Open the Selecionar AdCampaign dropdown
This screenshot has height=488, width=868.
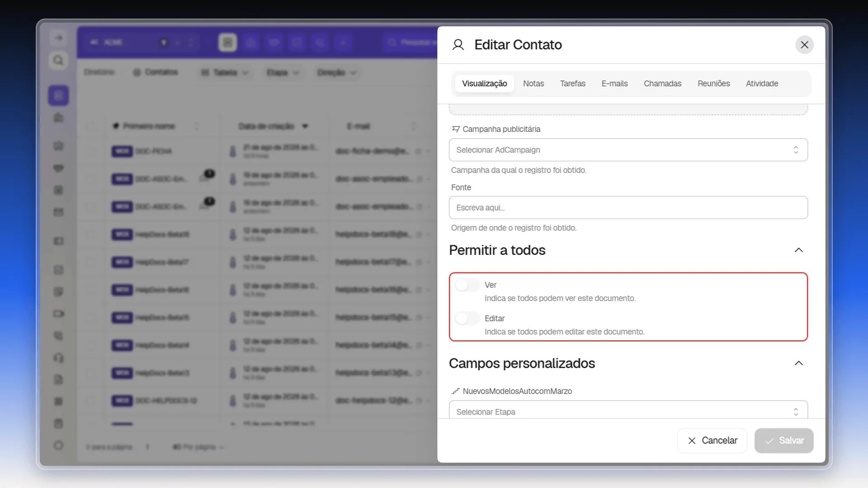(628, 150)
